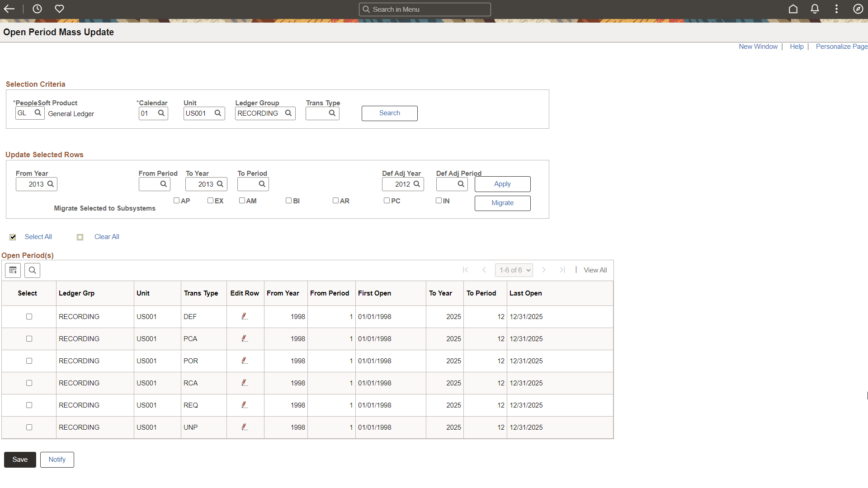Image resolution: width=868 pixels, height=488 pixels.
Task: Open Ledger Group lookup magnifier
Action: (x=288, y=113)
